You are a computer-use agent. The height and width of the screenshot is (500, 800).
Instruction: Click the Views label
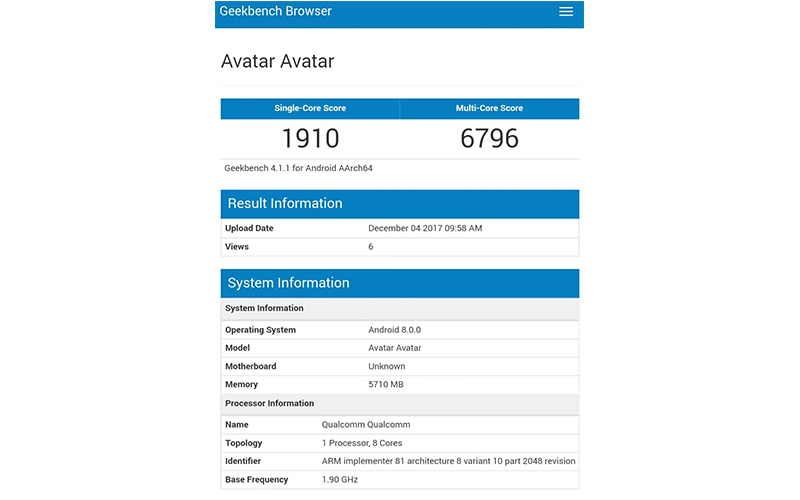tap(237, 246)
